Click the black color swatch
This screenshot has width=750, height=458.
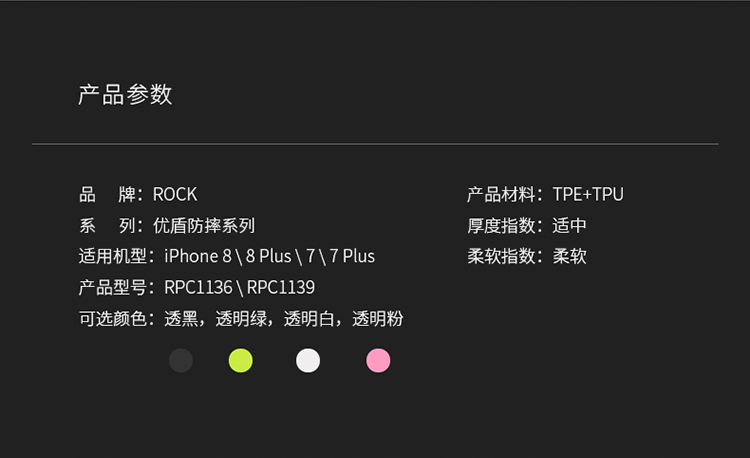pos(181,360)
